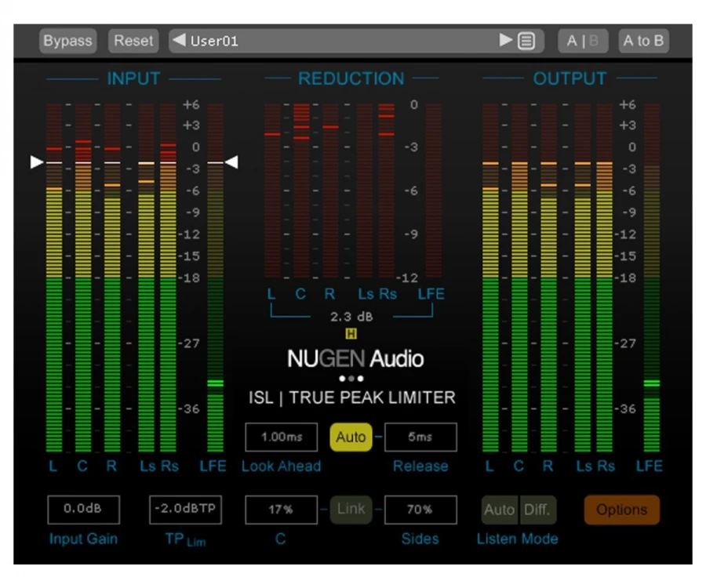Click right threshold marker triangle on input meter

[231, 162]
